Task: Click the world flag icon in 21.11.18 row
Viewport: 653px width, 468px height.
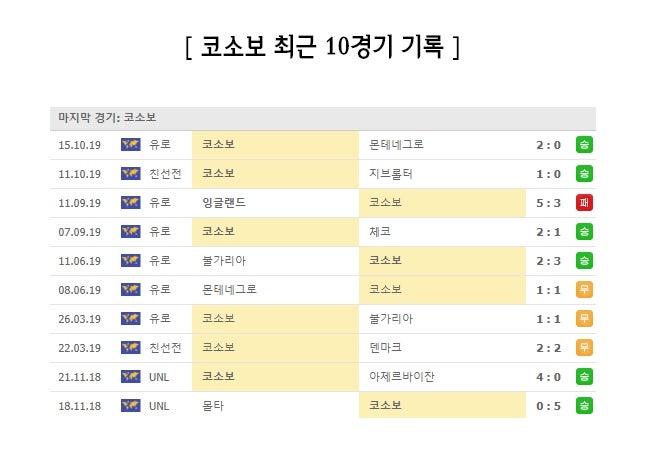Action: (129, 377)
